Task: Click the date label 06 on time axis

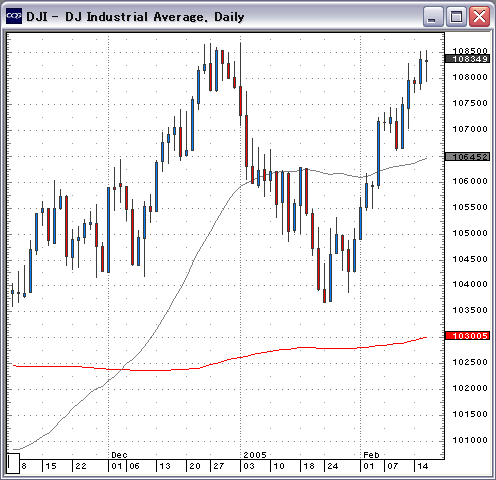Action: [134, 466]
